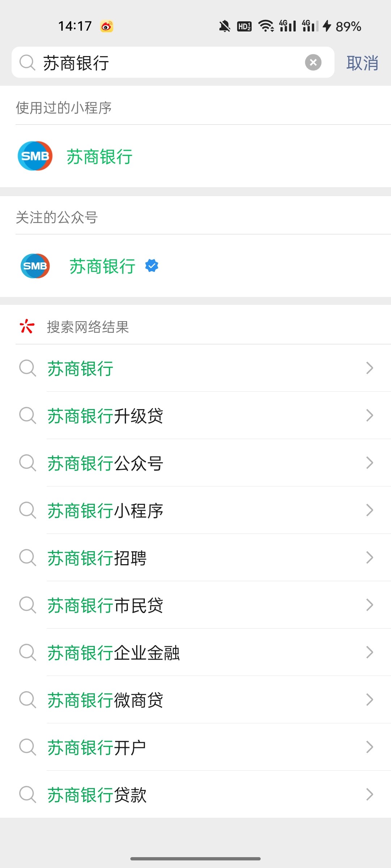Open the 苏商银行 mini program name link
The image size is (391, 868).
[x=100, y=157]
